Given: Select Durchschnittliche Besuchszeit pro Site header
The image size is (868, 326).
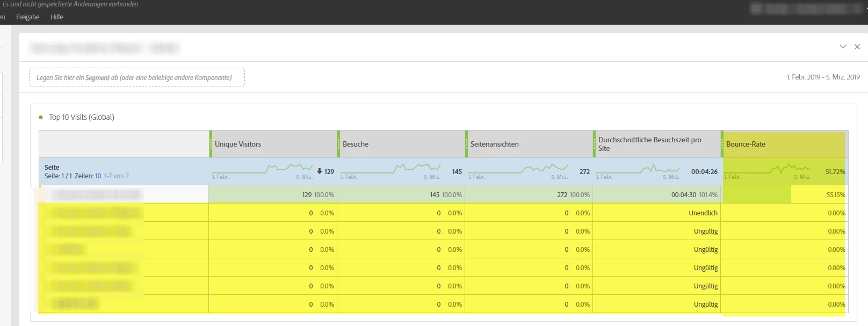Looking at the screenshot, I should click(657, 144).
